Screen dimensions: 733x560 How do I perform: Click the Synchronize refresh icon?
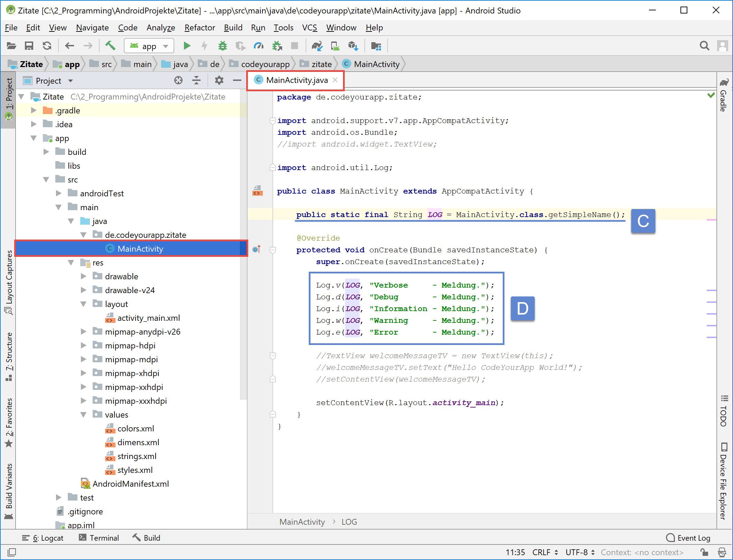(x=47, y=46)
